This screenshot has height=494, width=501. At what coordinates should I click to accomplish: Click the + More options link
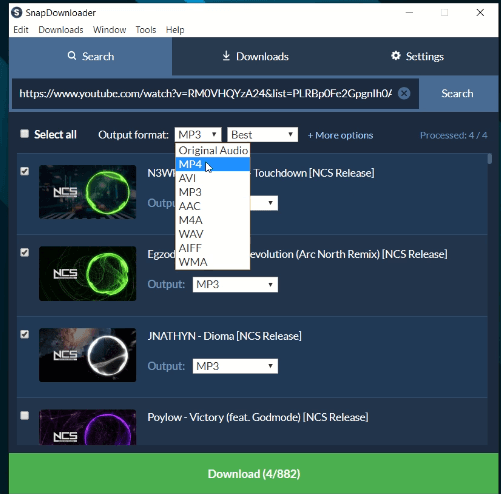(340, 135)
